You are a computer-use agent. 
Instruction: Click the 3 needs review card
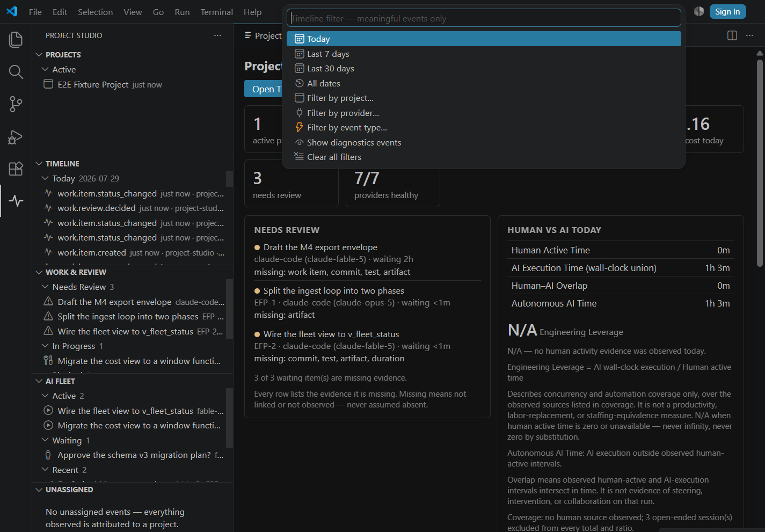tap(292, 184)
